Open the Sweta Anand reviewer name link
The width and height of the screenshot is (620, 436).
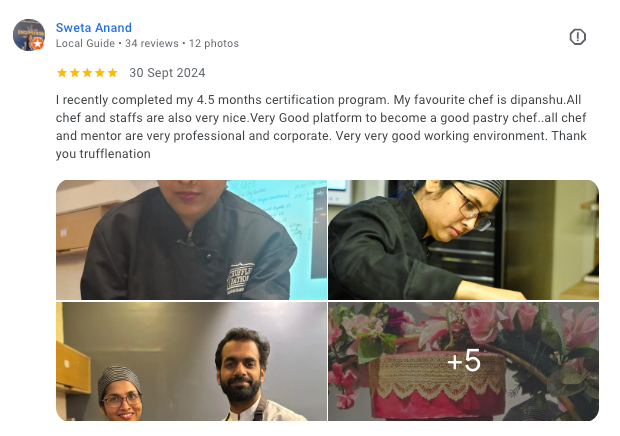click(x=94, y=28)
